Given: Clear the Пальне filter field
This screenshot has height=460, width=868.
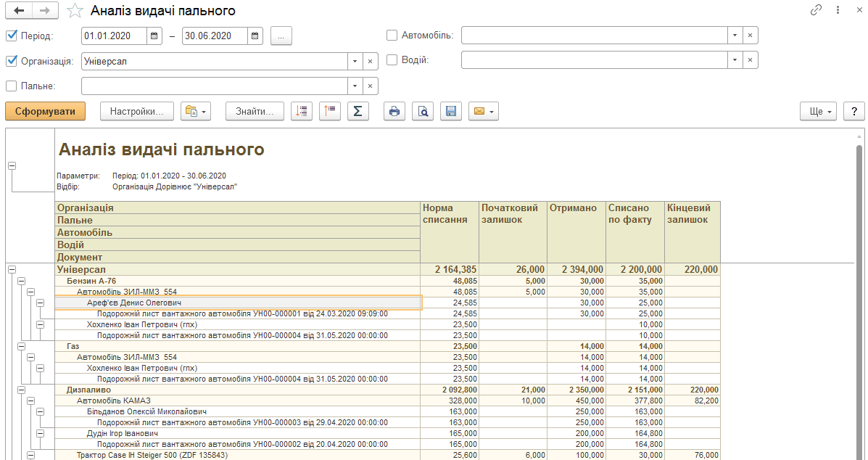Looking at the screenshot, I should 371,86.
